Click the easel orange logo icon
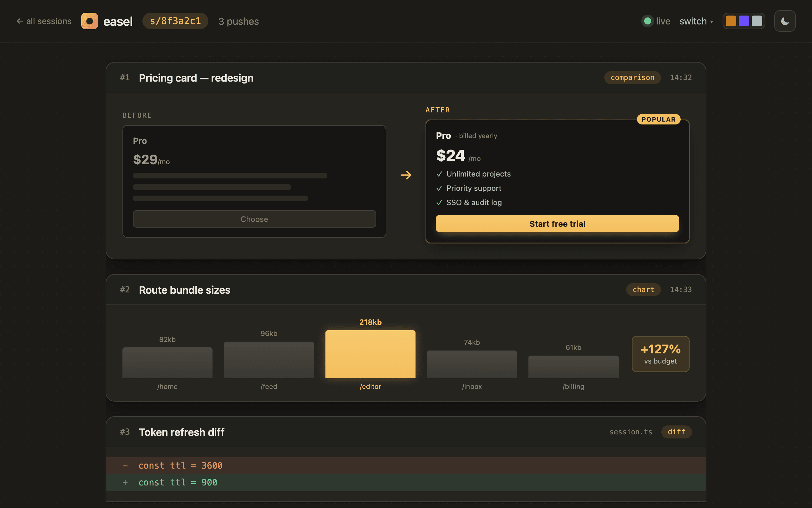This screenshot has width=812, height=508. (89, 21)
